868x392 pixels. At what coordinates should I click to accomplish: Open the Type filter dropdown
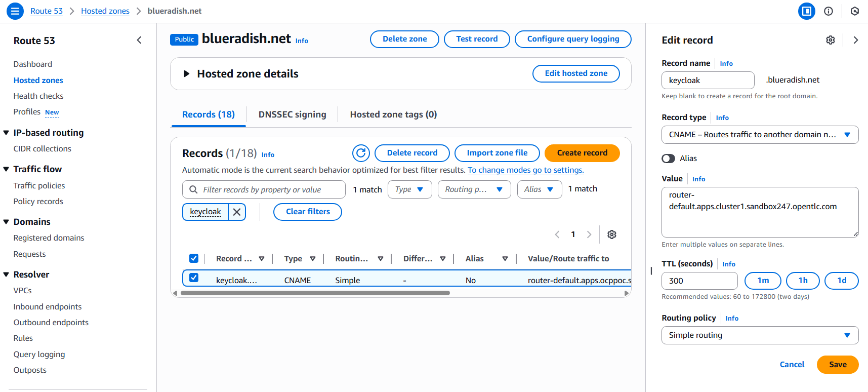pyautogui.click(x=410, y=189)
